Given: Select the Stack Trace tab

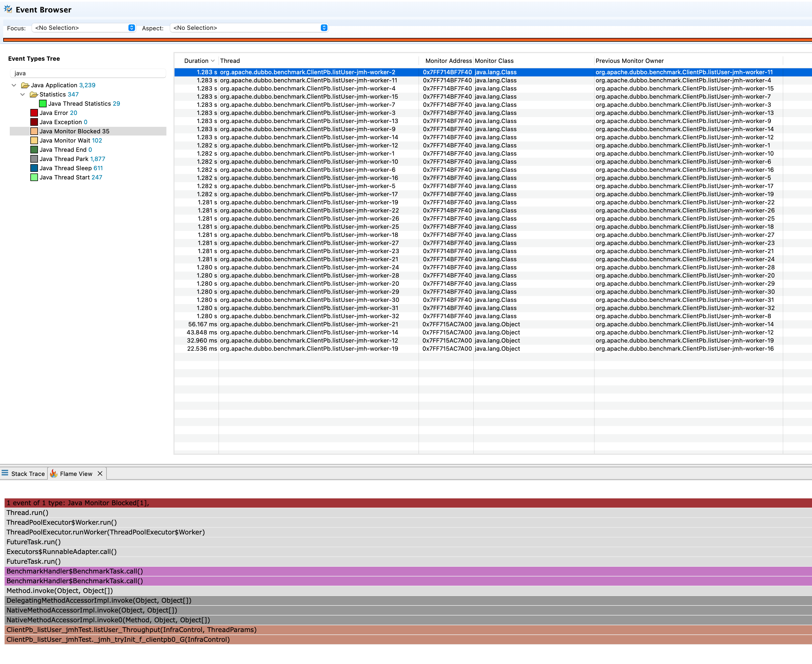Looking at the screenshot, I should tap(28, 473).
